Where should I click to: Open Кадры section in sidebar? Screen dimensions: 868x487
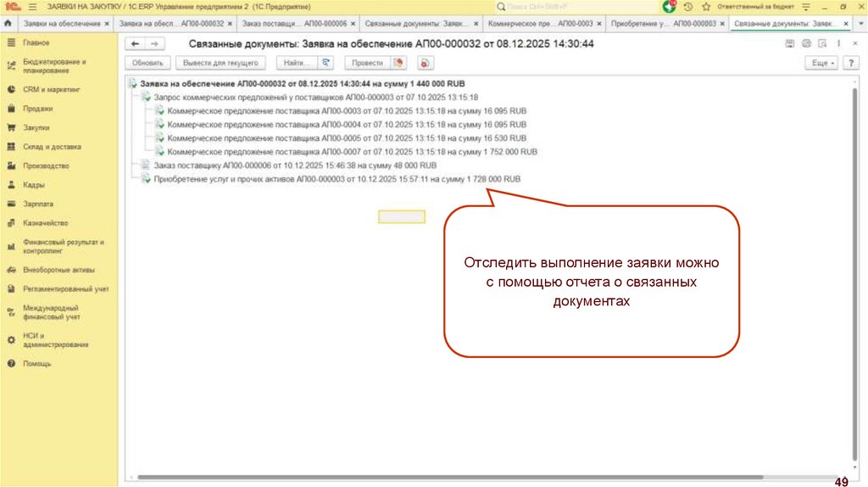[33, 185]
